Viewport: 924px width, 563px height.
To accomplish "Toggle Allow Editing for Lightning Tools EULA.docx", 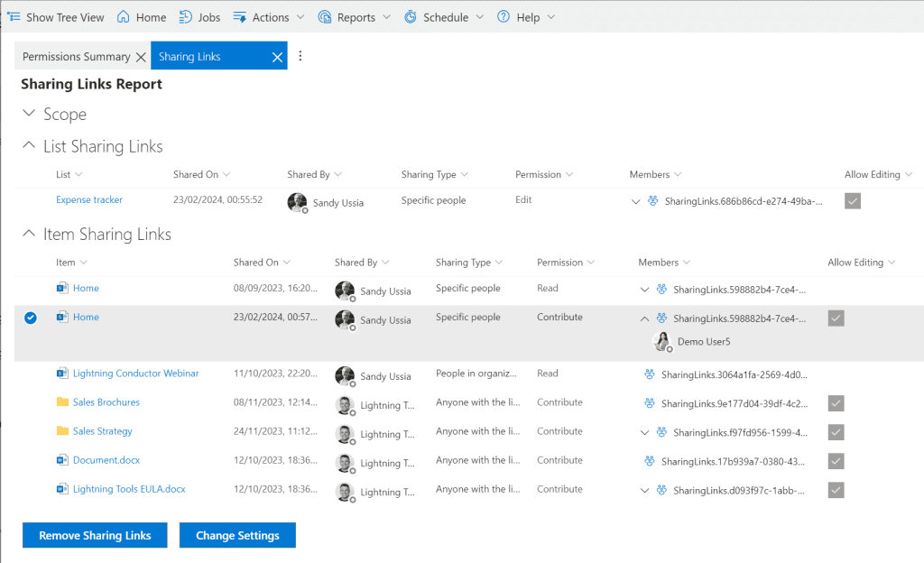I will tap(838, 489).
